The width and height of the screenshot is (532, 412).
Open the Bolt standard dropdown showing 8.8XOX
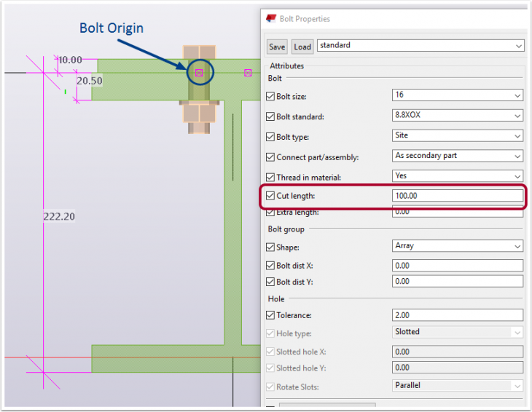[x=458, y=115]
